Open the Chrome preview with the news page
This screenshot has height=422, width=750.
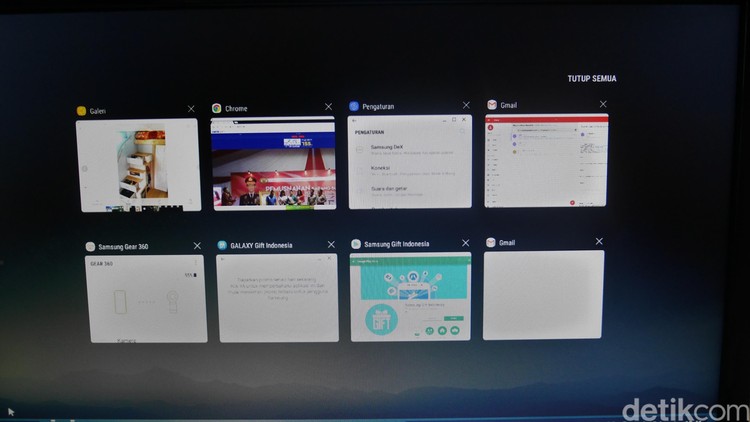273,164
